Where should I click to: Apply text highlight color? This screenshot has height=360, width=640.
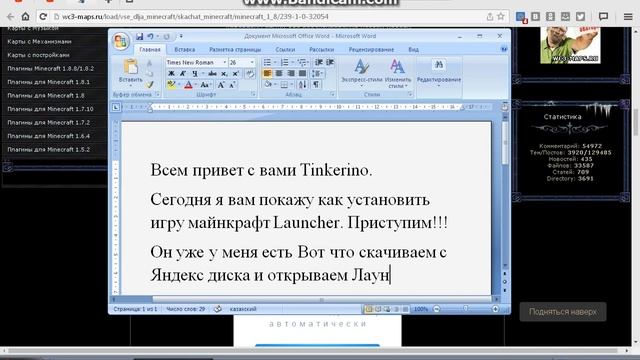(171, 85)
